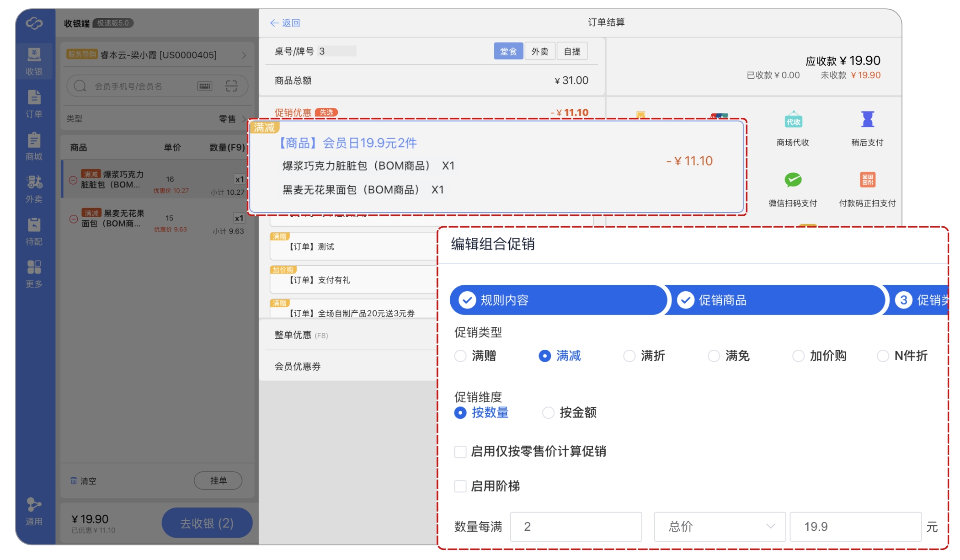Select 微信扫码支付 payment method
This screenshot has width=960, height=560.
tap(793, 190)
